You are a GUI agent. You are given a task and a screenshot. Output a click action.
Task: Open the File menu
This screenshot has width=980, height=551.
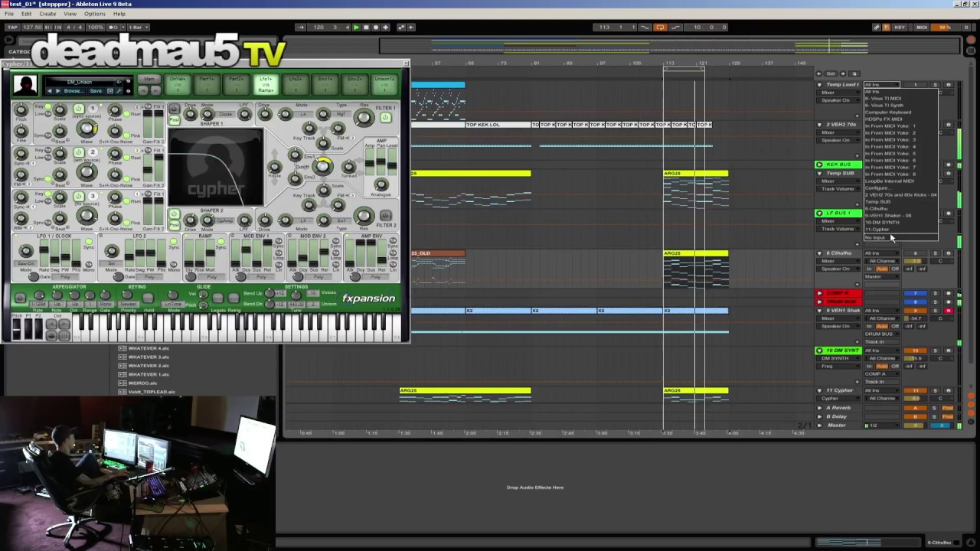click(9, 14)
